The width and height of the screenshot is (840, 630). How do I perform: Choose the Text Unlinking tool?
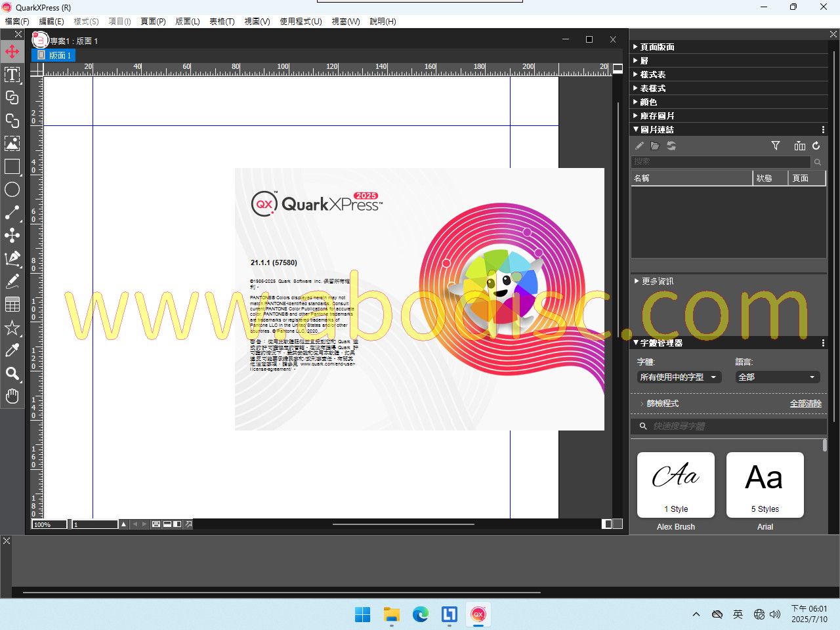click(x=12, y=120)
